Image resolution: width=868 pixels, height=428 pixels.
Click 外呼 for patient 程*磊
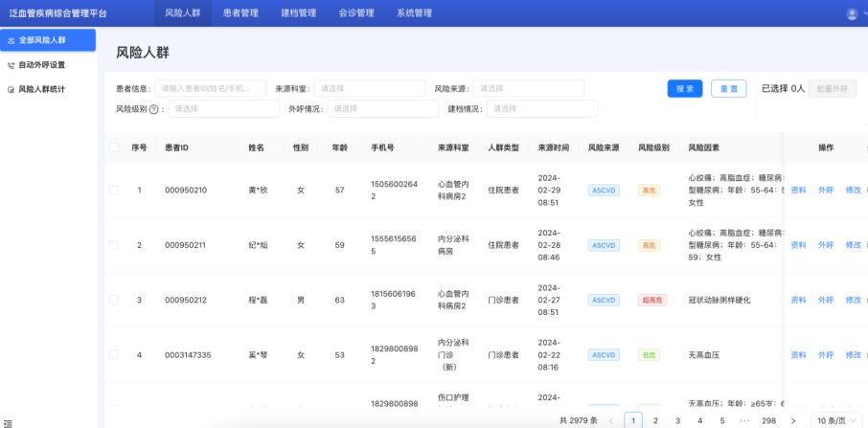click(826, 300)
